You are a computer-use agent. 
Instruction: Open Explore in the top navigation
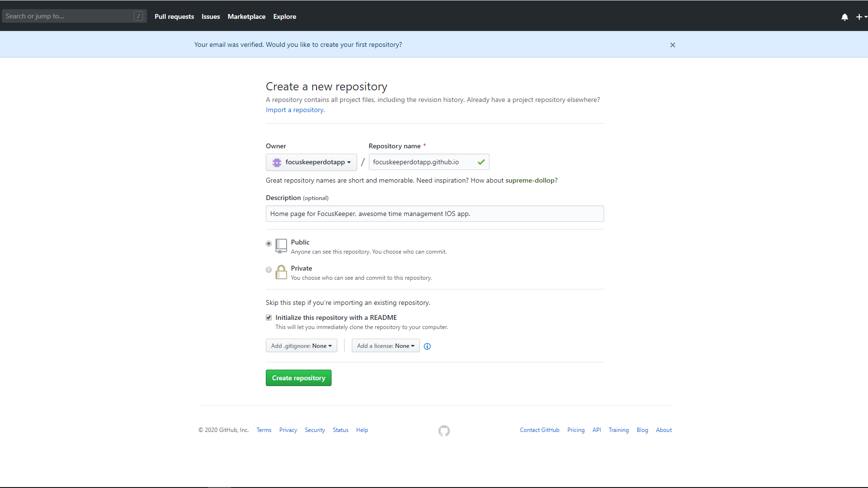[x=285, y=16]
